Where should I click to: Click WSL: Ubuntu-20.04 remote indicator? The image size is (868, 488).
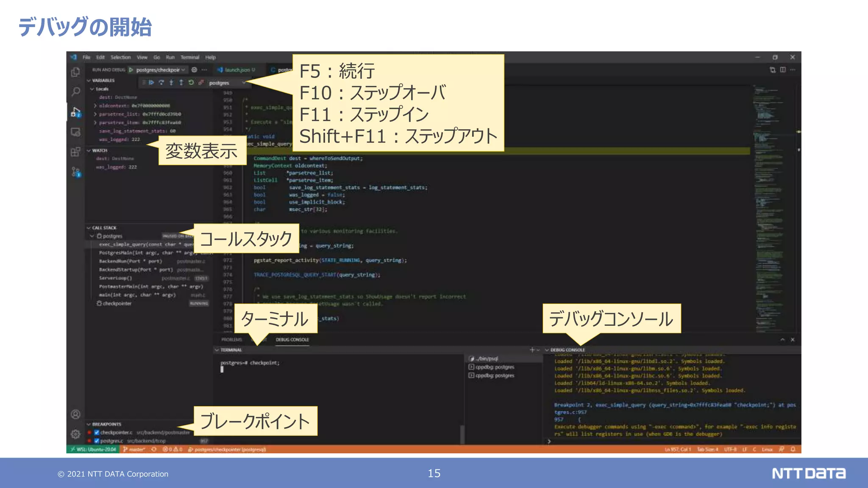[x=93, y=449]
